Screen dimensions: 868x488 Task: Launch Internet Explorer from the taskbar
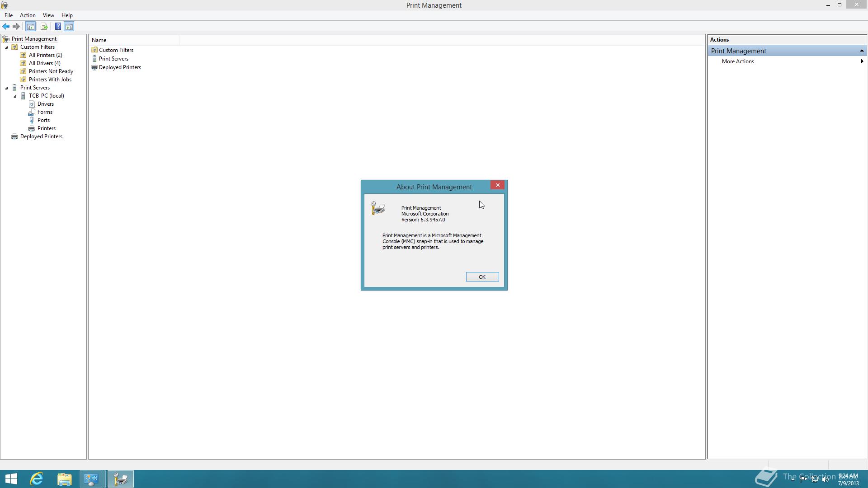coord(37,479)
